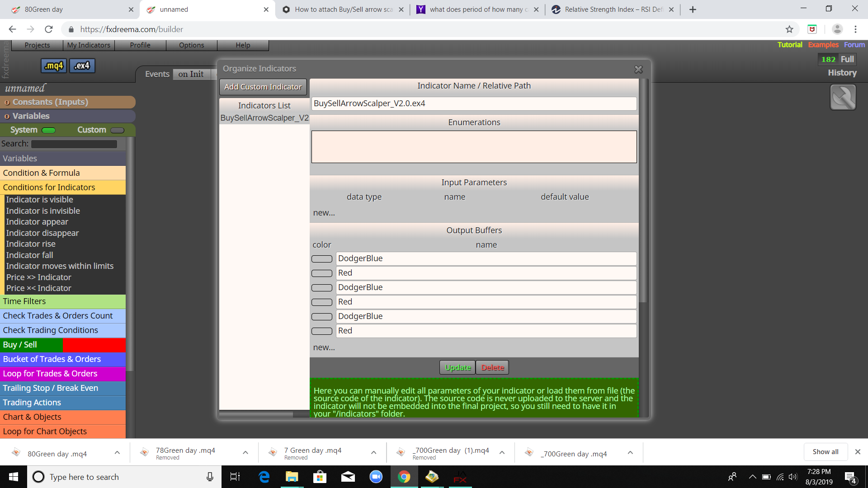Open the Tutorial link
The image size is (868, 488).
[x=790, y=45]
